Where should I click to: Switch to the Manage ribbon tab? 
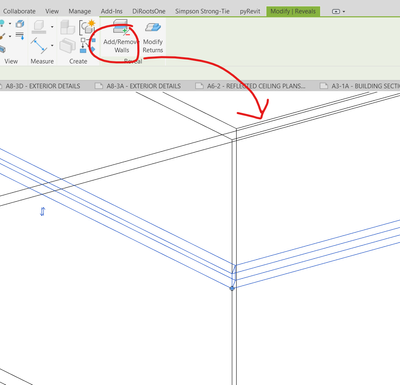80,11
